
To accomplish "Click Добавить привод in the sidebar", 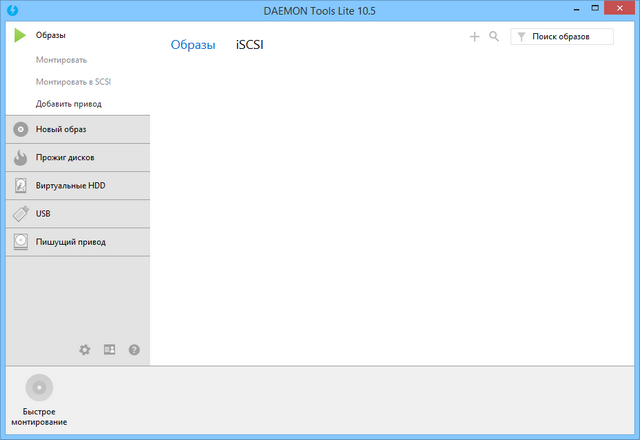I will coord(68,104).
